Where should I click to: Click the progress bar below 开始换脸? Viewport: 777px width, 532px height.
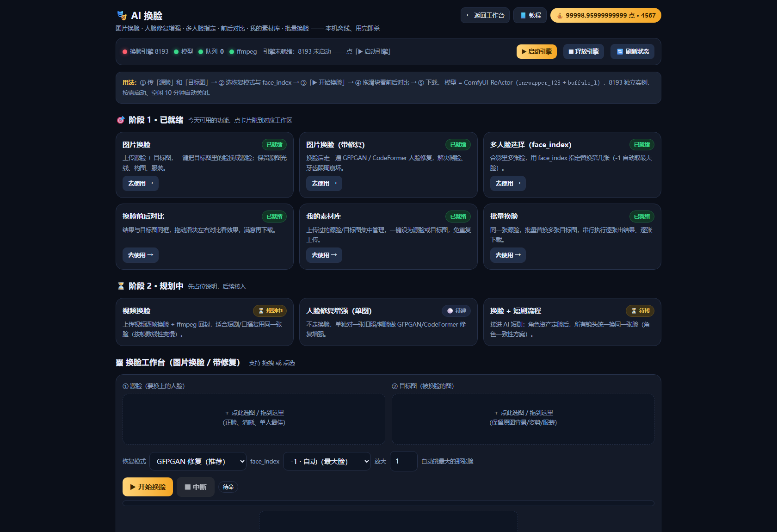coord(388,503)
